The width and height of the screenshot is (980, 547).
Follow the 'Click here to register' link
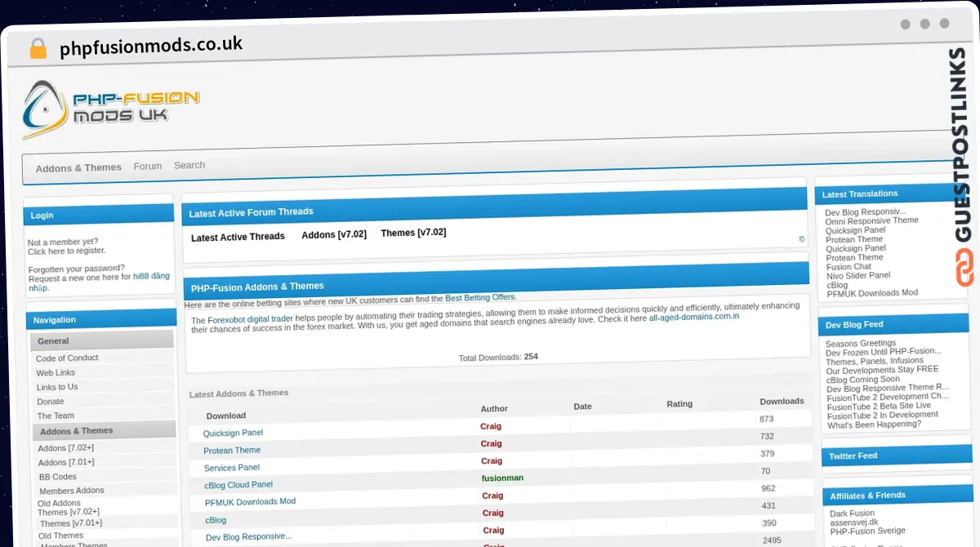tap(66, 251)
